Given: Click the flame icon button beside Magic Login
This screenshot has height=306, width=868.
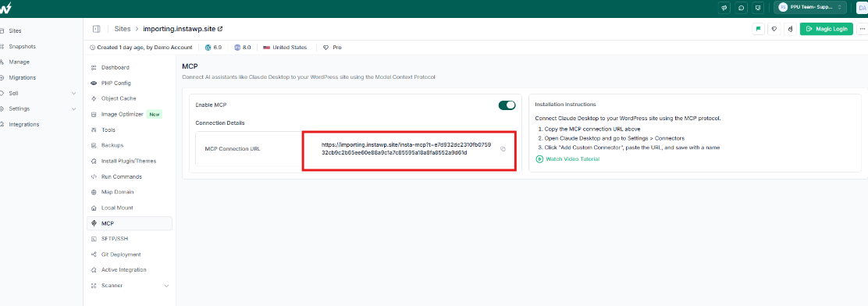Looking at the screenshot, I should [x=791, y=29].
